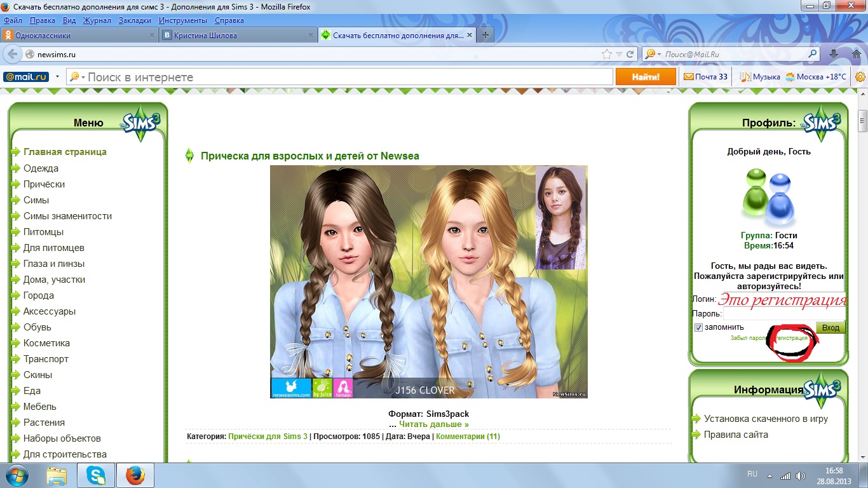This screenshot has height=488, width=868.
Task: Bookmark the page with the star icon
Action: tap(607, 55)
